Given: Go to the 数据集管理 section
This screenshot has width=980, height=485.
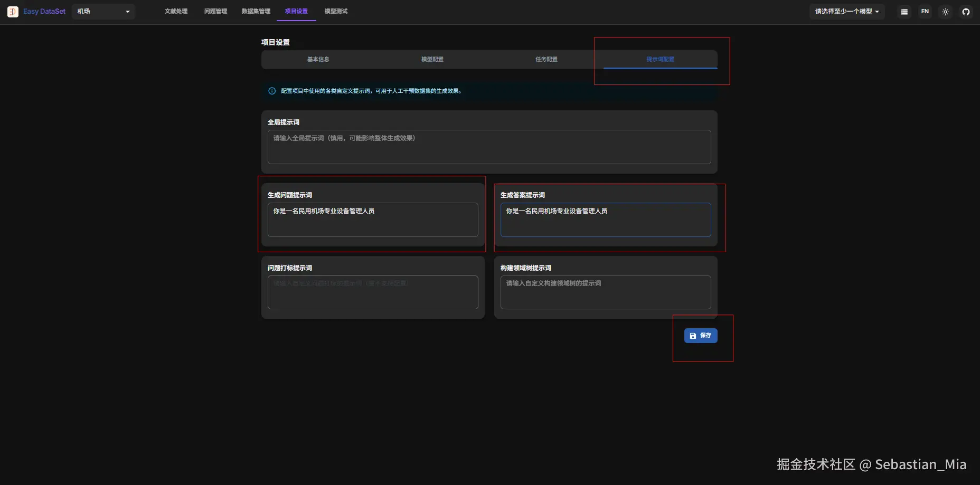Looking at the screenshot, I should [256, 11].
